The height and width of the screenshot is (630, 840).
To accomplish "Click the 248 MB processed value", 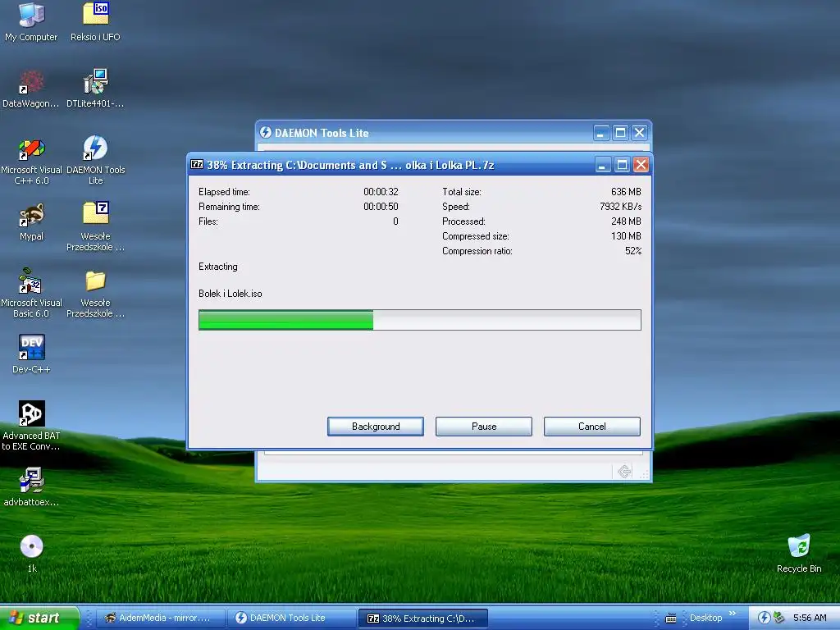I will click(x=626, y=221).
